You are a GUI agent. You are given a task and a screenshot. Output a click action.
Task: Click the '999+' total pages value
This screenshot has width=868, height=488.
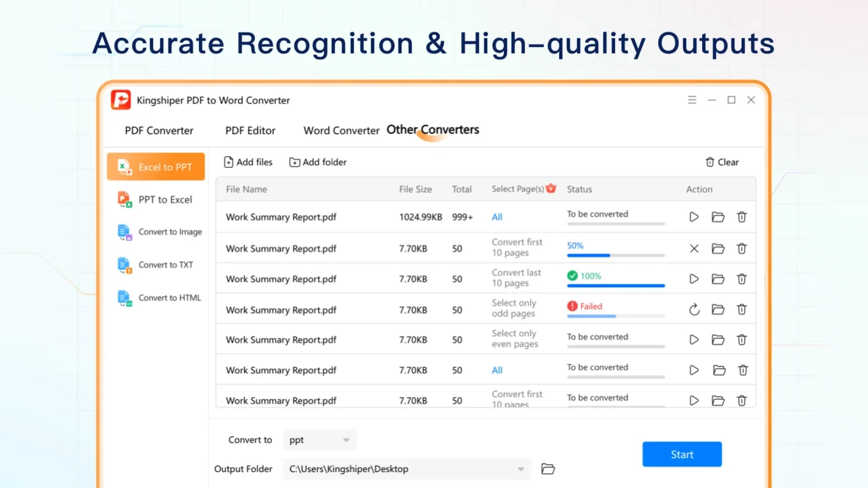pyautogui.click(x=462, y=217)
